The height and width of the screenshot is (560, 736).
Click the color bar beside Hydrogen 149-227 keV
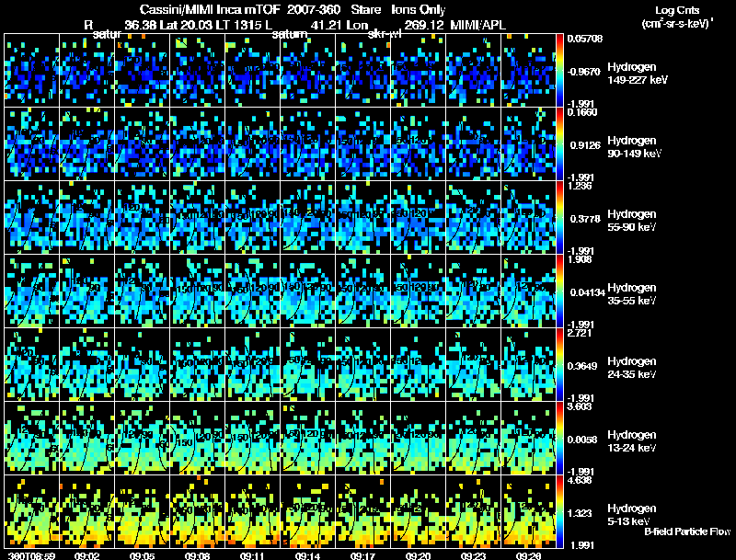point(559,71)
